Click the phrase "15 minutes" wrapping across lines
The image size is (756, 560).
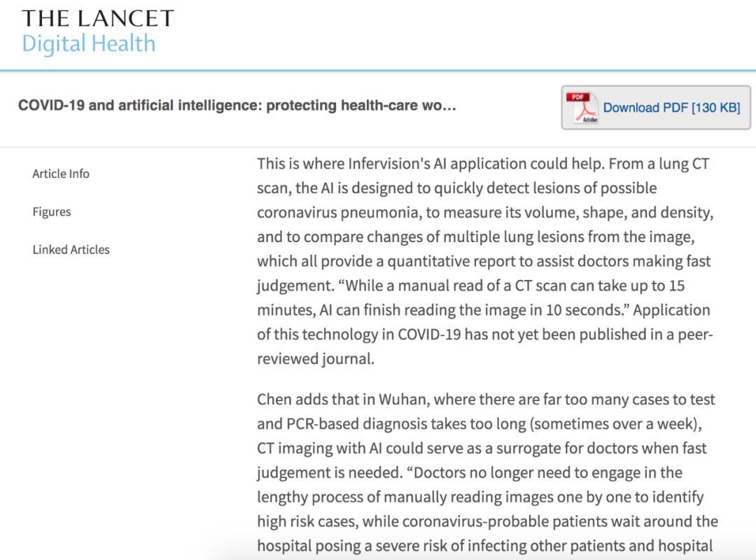point(676,286)
